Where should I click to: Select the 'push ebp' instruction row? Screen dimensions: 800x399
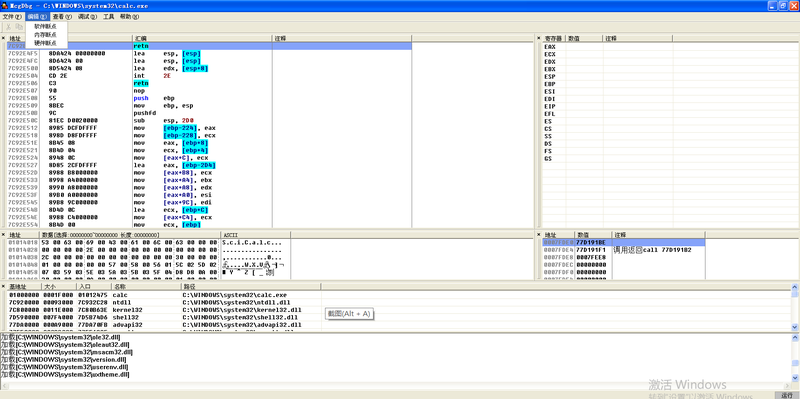[x=209, y=98]
